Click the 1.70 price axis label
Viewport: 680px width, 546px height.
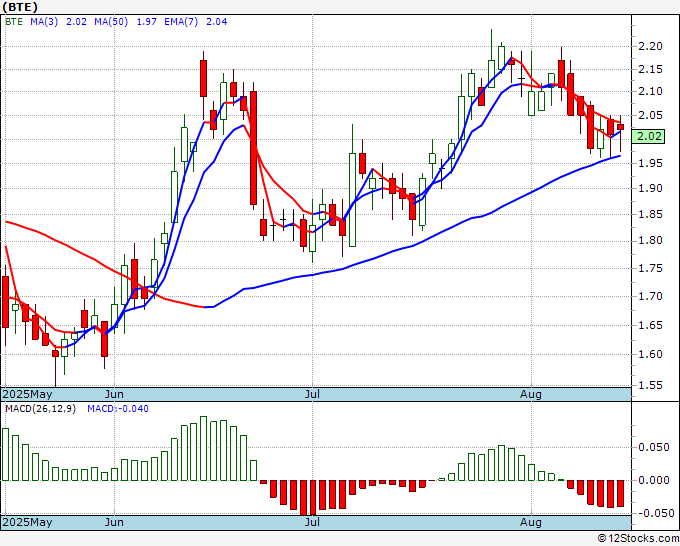(x=650, y=296)
